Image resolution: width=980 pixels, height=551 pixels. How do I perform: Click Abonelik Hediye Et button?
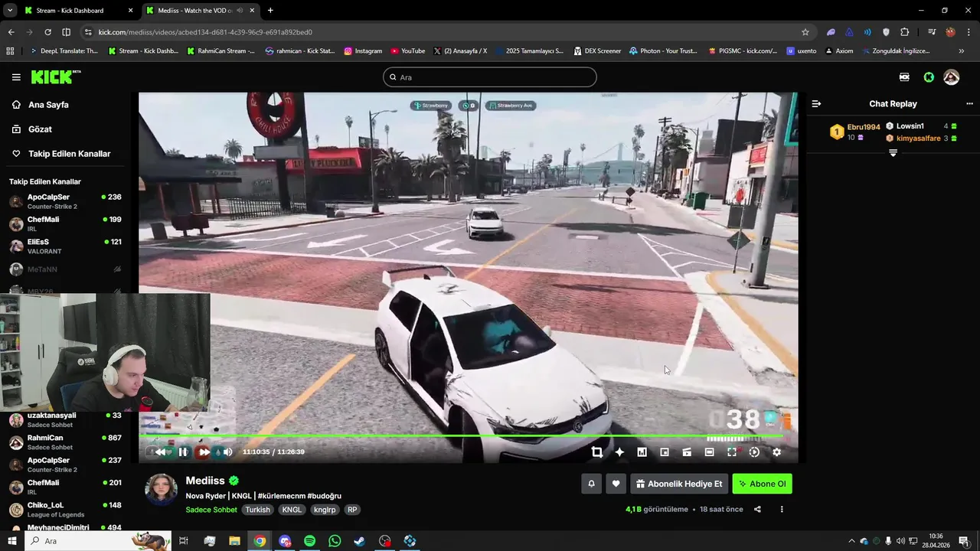pos(679,484)
